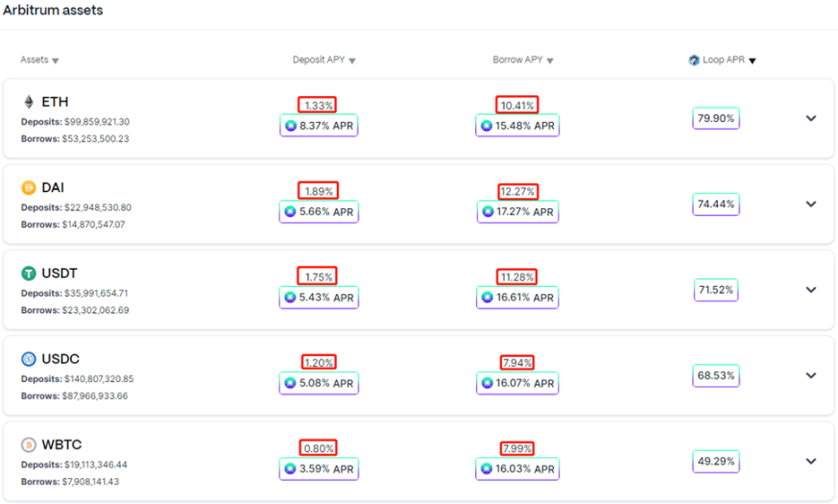Click the DAI coin icon
Image resolution: width=838 pixels, height=504 pixels.
click(29, 187)
